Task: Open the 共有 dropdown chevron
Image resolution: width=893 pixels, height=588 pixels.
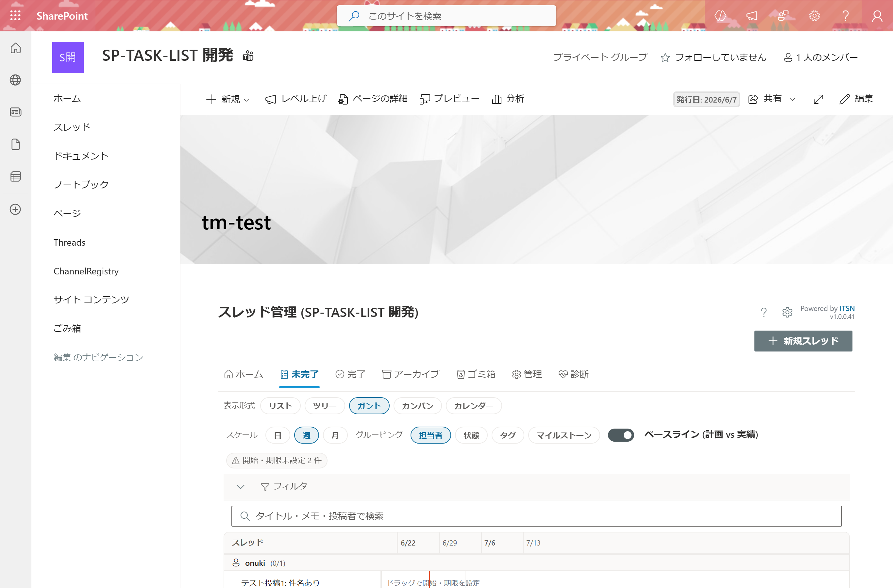Action: (792, 99)
